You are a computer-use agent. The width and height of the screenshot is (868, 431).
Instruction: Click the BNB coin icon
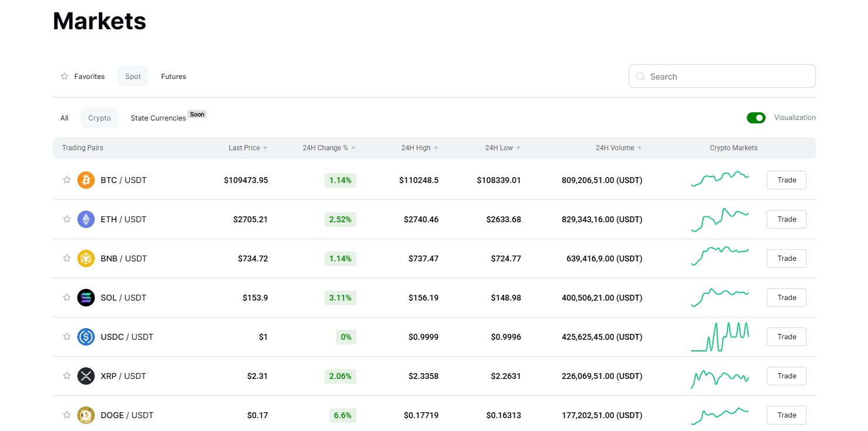click(x=86, y=258)
